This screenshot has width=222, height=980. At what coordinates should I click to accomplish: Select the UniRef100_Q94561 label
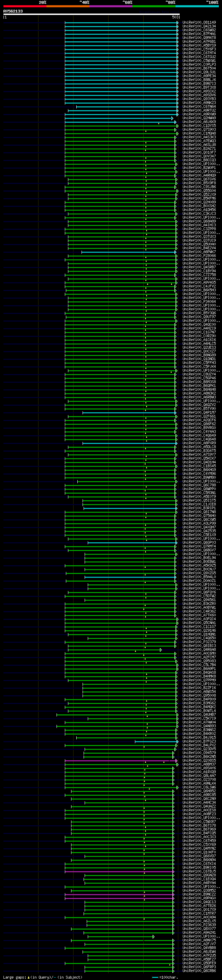point(199,600)
